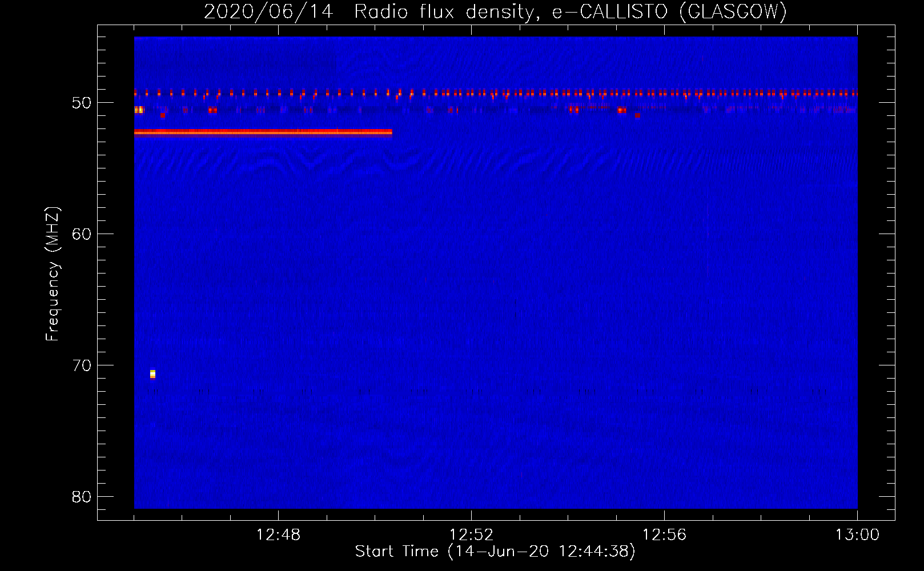Click the "Frequency (MHZ)" axis label
This screenshot has height=571, width=924.
[53, 274]
